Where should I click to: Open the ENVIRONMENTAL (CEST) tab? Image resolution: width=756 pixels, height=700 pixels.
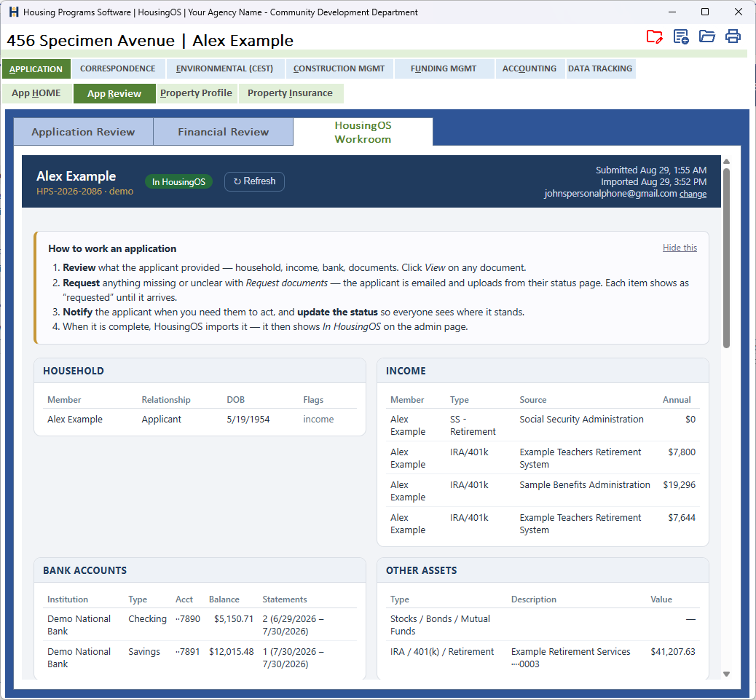(x=224, y=69)
